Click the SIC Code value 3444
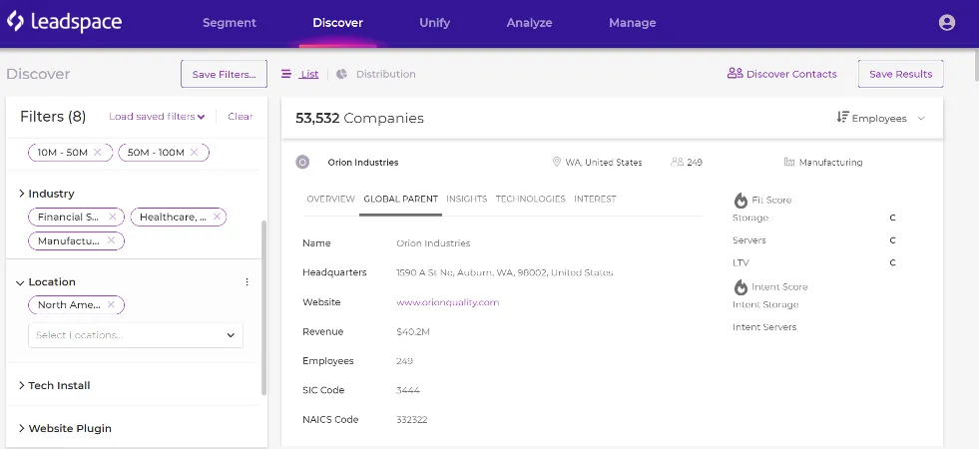This screenshot has height=449, width=980. pos(408,390)
